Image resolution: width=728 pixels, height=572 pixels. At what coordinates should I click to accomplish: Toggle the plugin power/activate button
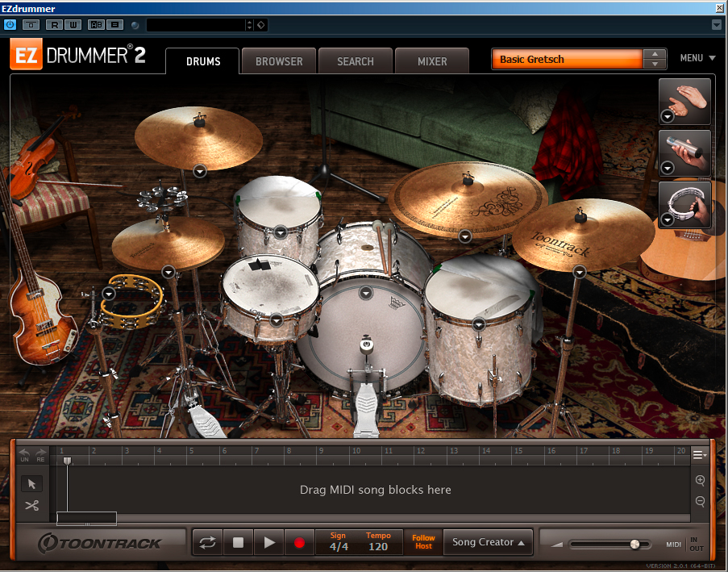click(x=10, y=25)
